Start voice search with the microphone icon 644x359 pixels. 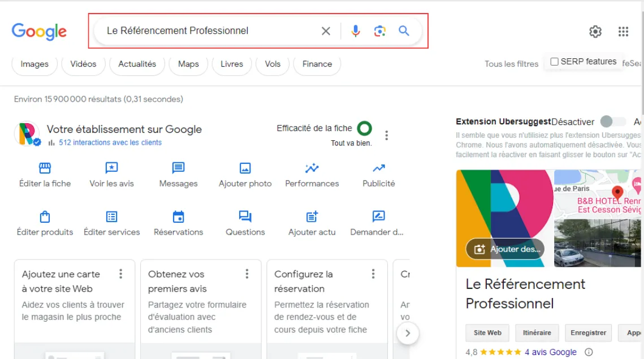click(x=356, y=31)
